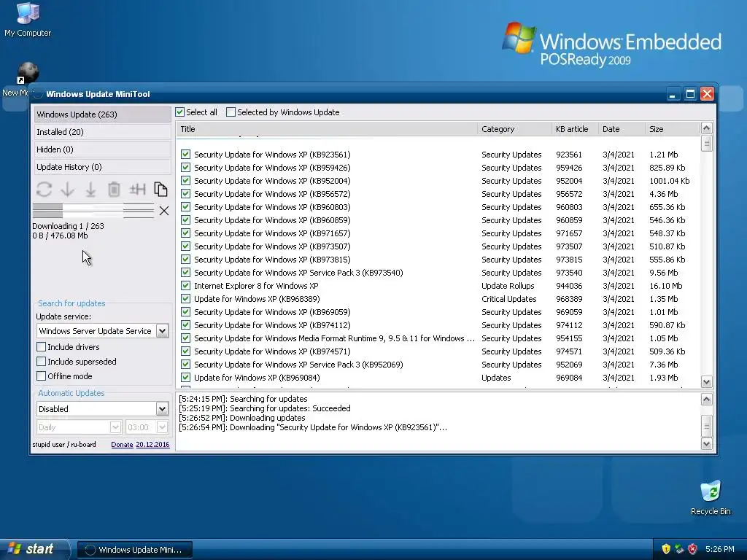
Task: Sort by the Size column header
Action: tap(672, 129)
